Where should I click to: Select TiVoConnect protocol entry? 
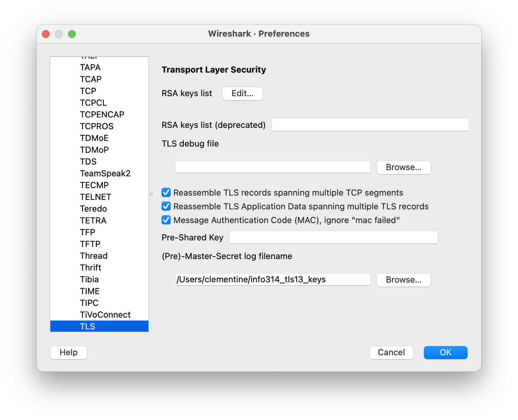tap(99, 315)
